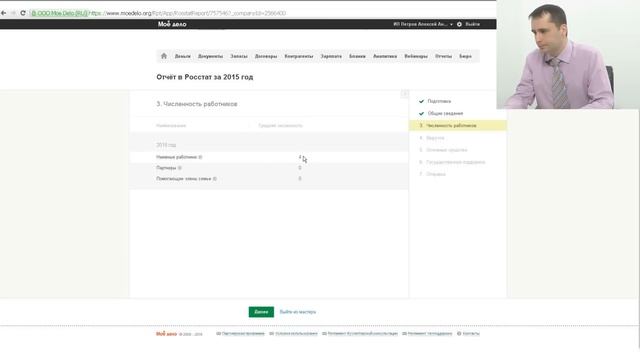This screenshot has width=640, height=360.
Task: Click the Партнеры count value
Action: click(x=300, y=168)
